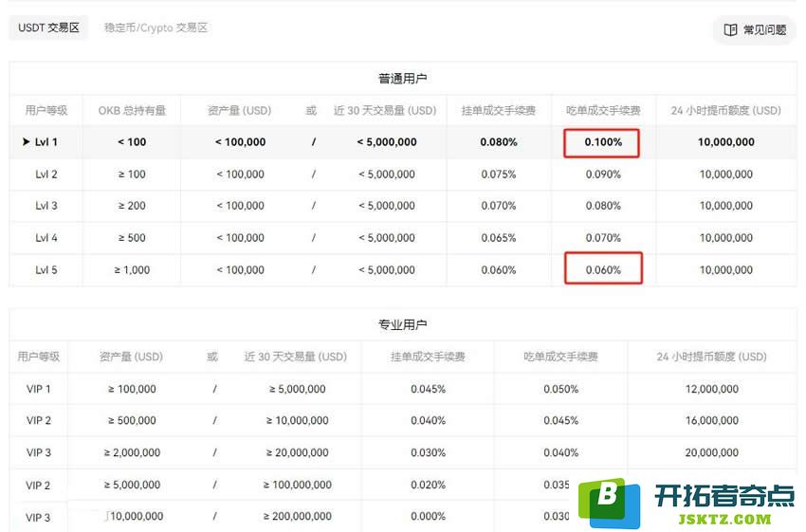The image size is (806, 532).
Task: Click the 0.000% maker fee cell
Action: tap(429, 516)
